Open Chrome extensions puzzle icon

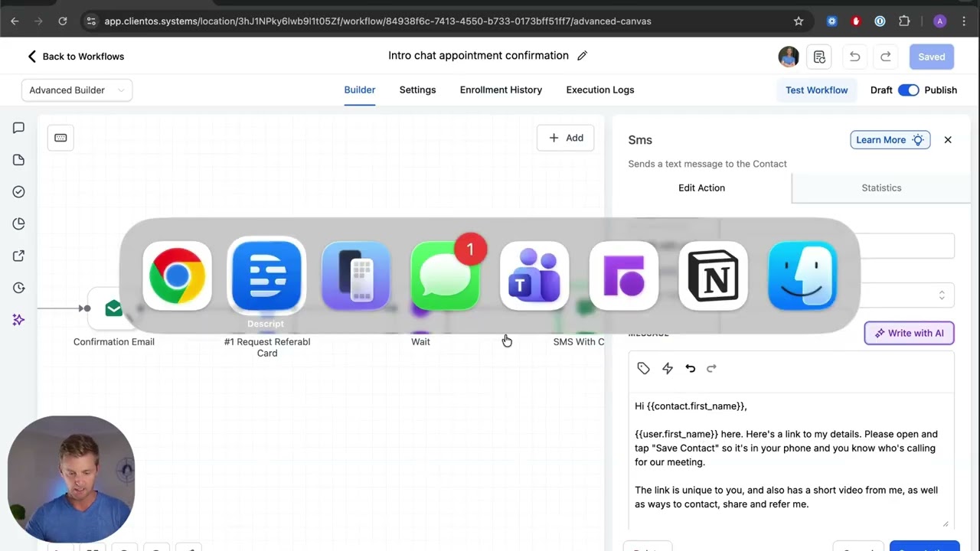point(904,21)
